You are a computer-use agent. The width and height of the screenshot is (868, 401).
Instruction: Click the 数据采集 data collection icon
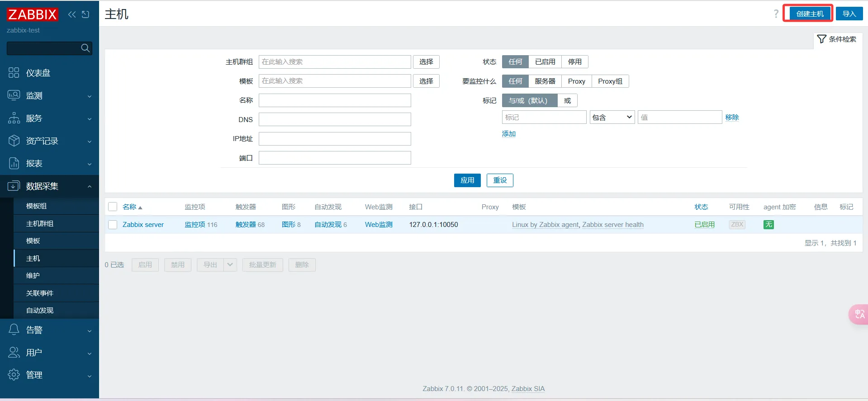14,186
